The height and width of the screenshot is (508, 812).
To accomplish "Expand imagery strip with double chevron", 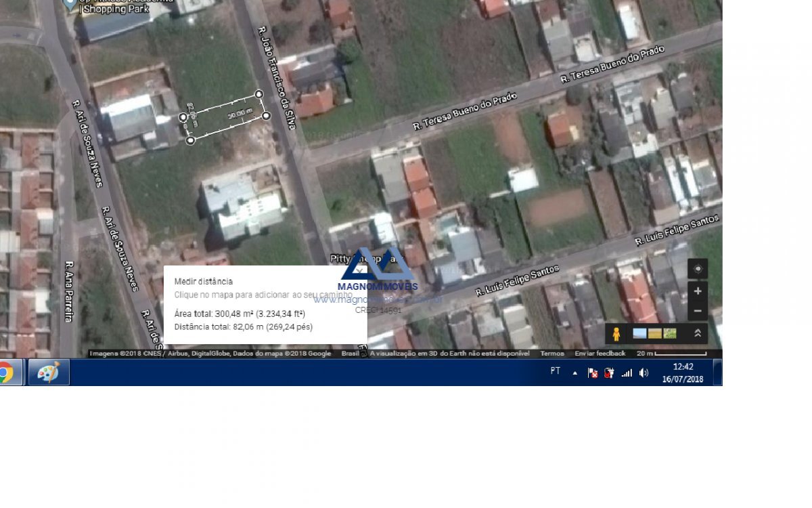I will [x=698, y=333].
